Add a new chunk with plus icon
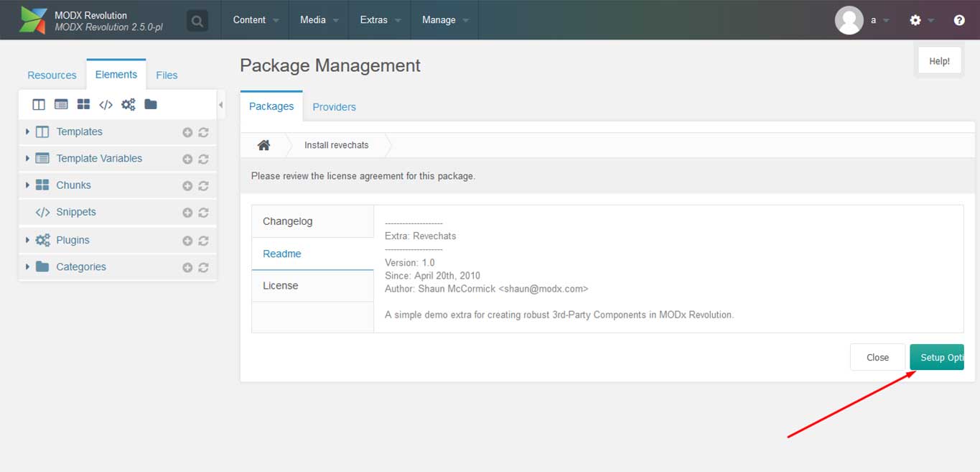Viewport: 980px width, 472px height. [187, 186]
